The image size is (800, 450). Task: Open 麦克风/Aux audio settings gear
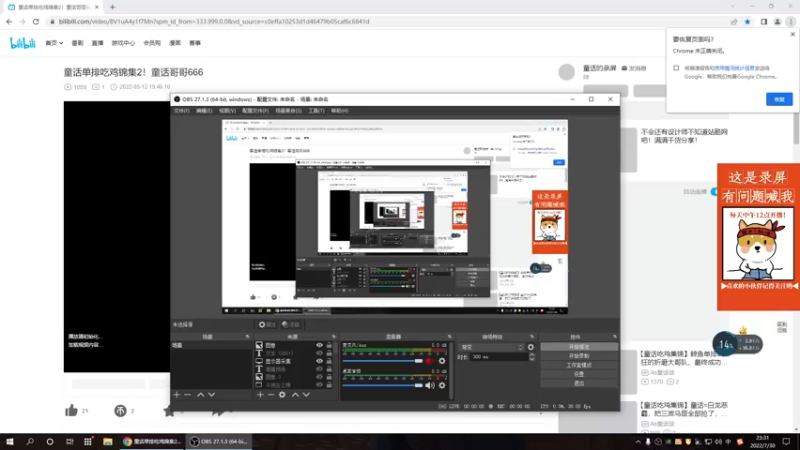[442, 361]
